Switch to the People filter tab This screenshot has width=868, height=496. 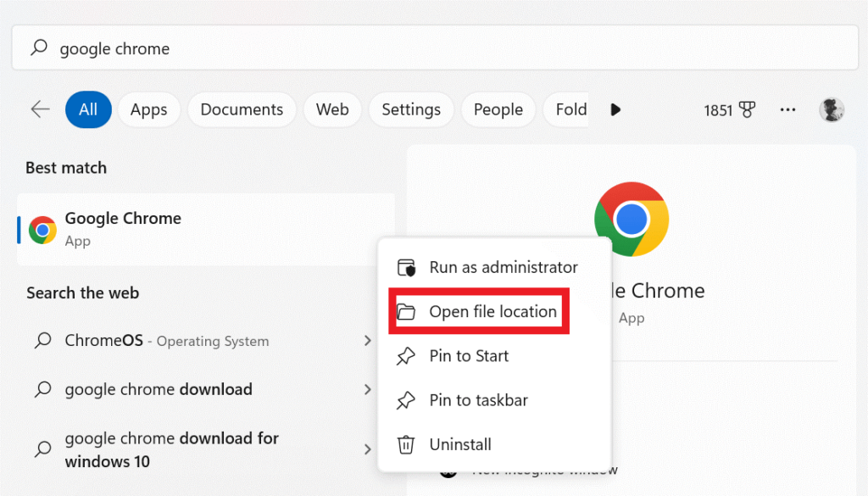click(x=498, y=109)
